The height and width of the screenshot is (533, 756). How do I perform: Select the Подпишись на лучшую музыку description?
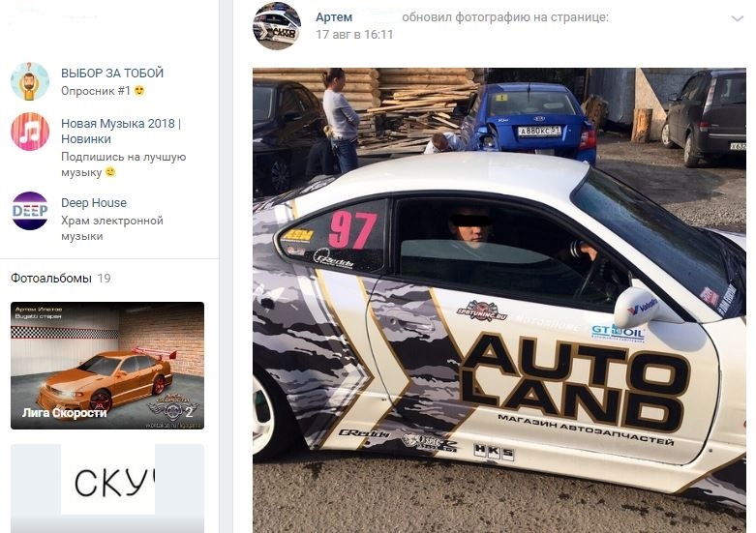[124, 164]
